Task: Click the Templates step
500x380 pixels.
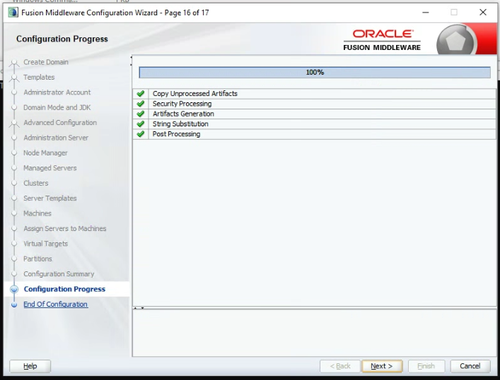Action: pyautogui.click(x=39, y=77)
